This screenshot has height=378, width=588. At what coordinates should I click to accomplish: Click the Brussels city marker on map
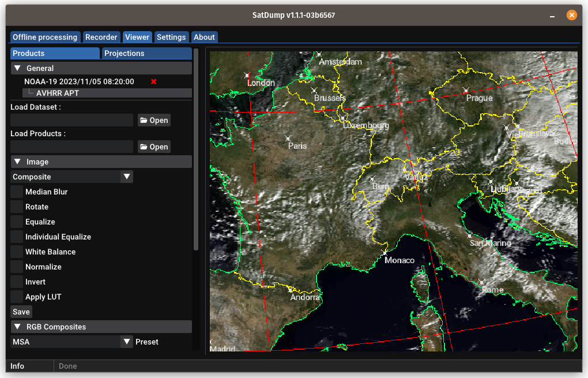point(314,91)
